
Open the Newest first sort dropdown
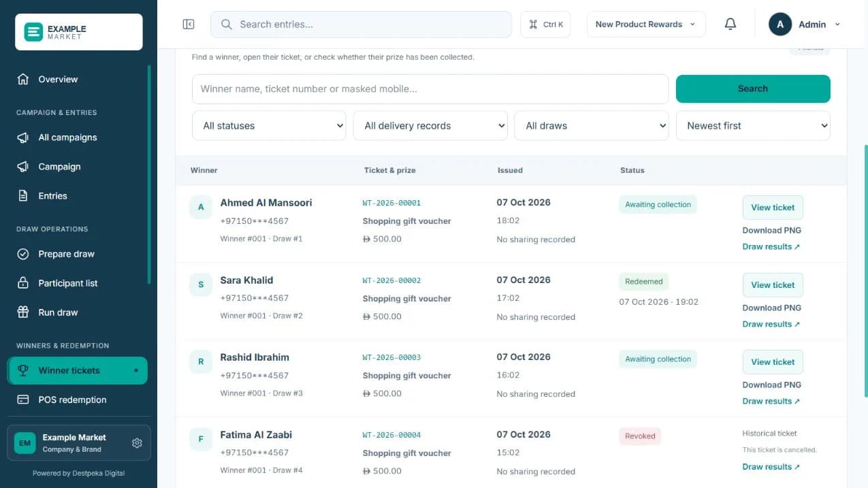(753, 126)
